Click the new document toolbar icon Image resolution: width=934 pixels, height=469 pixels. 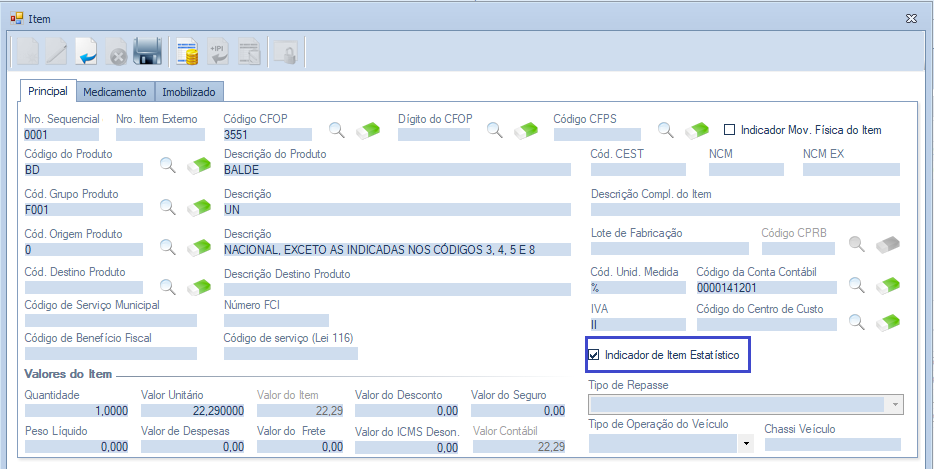[x=26, y=52]
